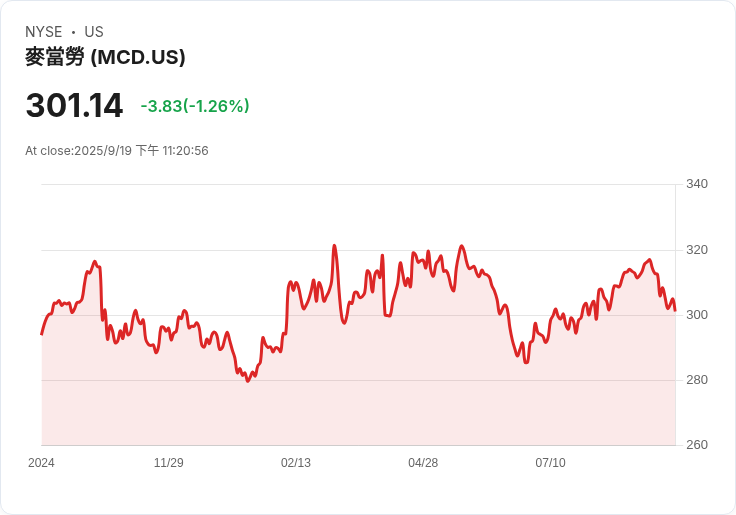Click the highest peak of the red price line
This screenshot has width=736, height=515.
[x=334, y=246]
